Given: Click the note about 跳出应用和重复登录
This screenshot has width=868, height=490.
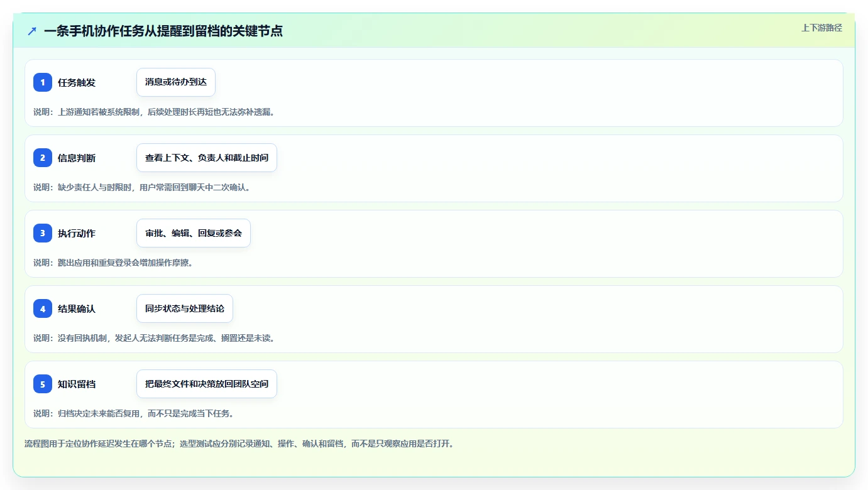Looking at the screenshot, I should tap(114, 263).
